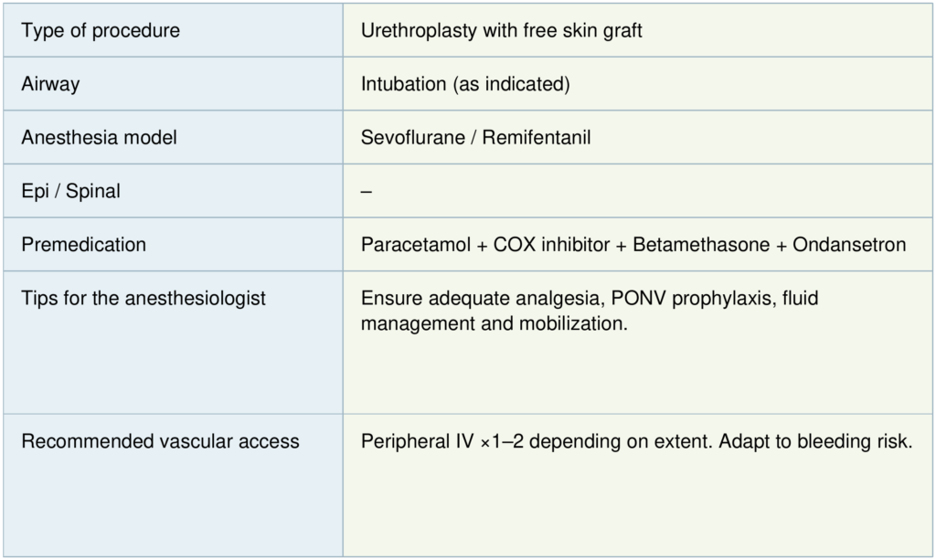Click the "Type of procedure" label cell
This screenshot has height=560, width=936.
tap(101, 31)
